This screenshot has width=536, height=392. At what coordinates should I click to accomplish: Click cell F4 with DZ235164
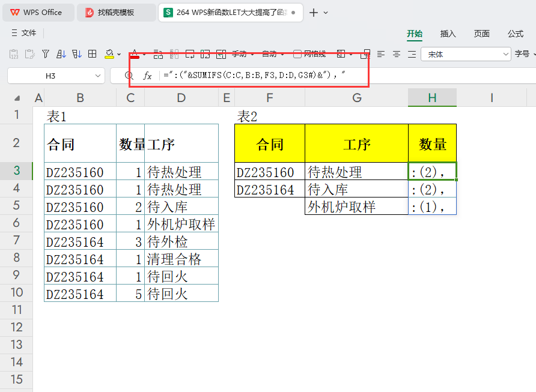(270, 189)
